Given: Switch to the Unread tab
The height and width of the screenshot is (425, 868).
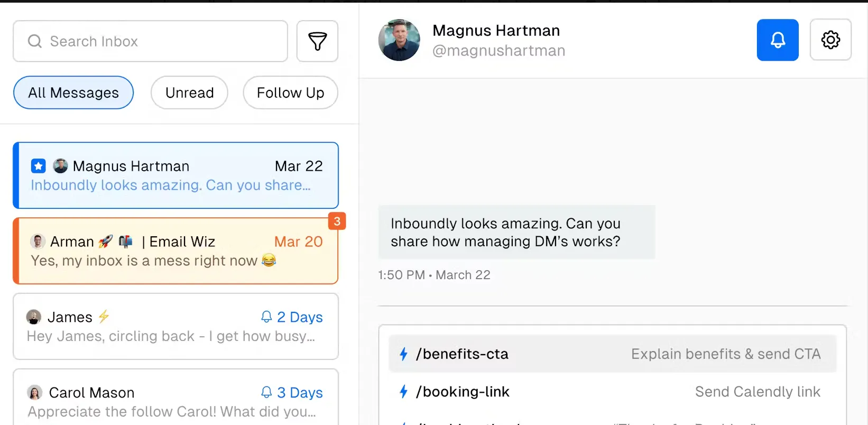Looking at the screenshot, I should [x=189, y=93].
